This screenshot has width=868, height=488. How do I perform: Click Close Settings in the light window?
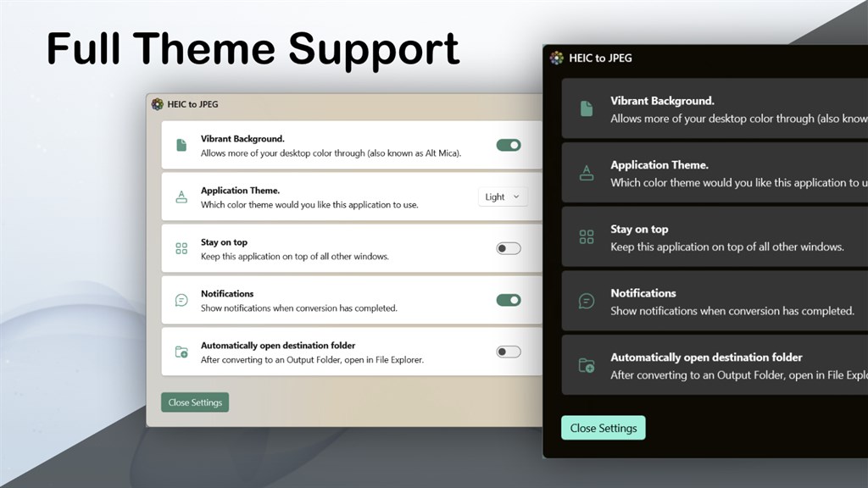195,402
